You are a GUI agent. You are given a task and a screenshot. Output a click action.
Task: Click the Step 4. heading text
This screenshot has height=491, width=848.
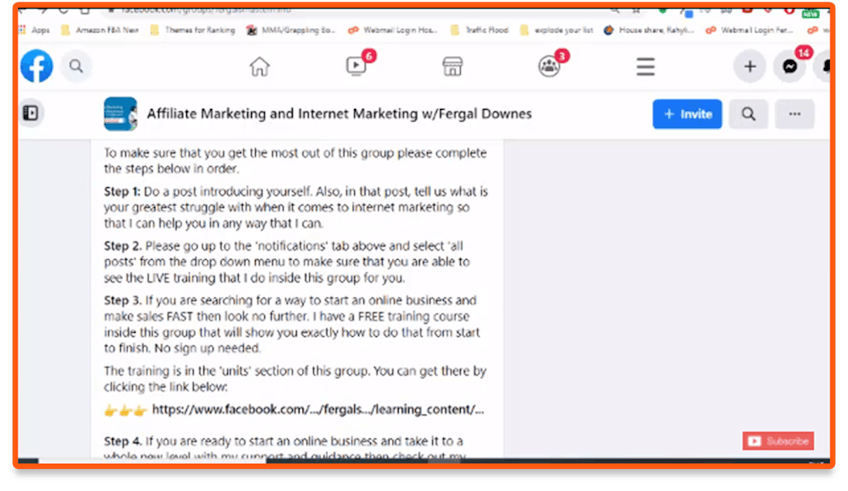coord(123,441)
